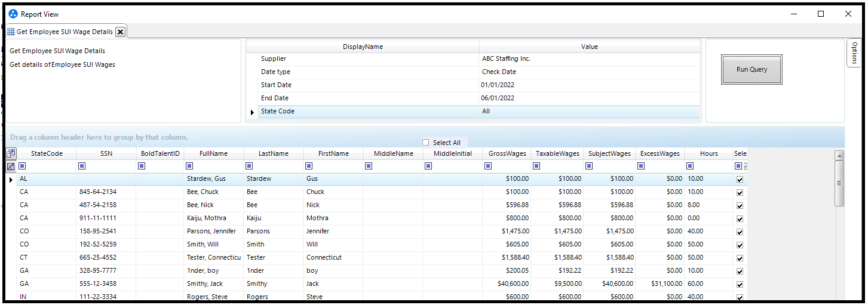Image resolution: width=868 pixels, height=305 pixels.
Task: Uncheck the Parsons, Jennifer row checkbox
Action: click(x=740, y=232)
